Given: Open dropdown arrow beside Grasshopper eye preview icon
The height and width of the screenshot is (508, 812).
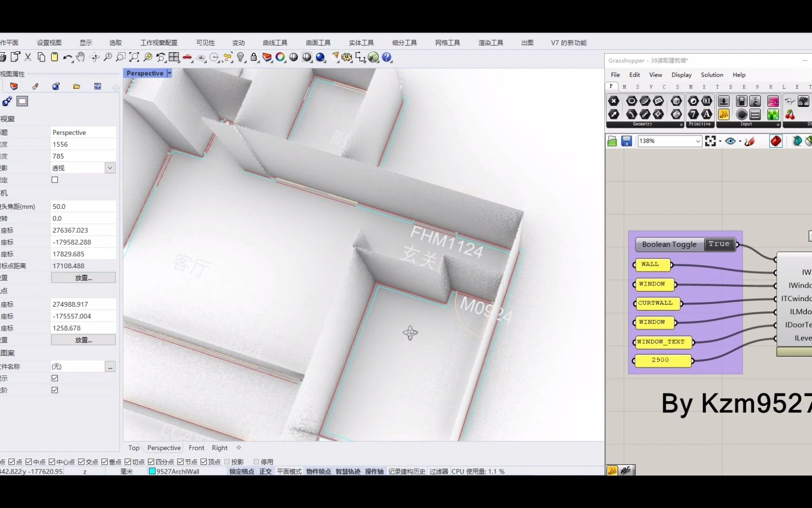Looking at the screenshot, I should (740, 141).
